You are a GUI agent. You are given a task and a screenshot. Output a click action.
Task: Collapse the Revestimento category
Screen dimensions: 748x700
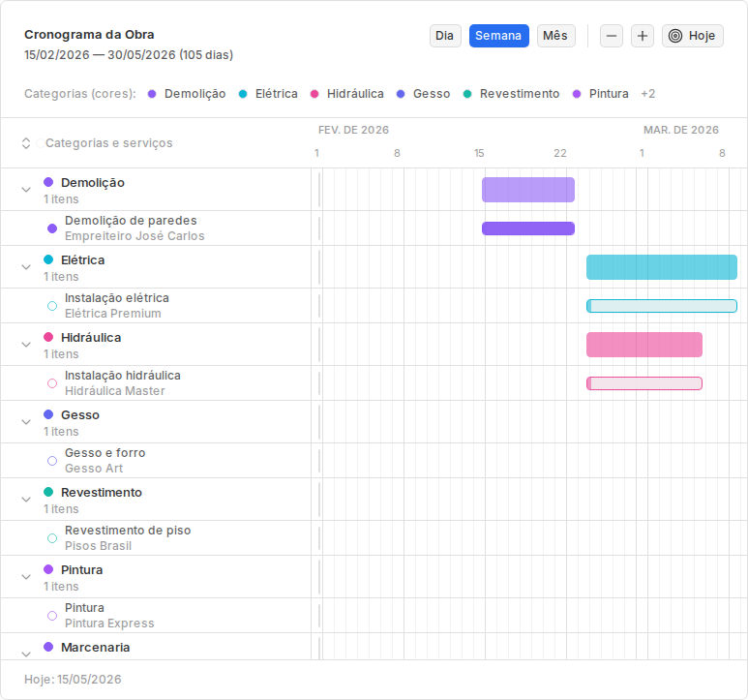coord(26,500)
